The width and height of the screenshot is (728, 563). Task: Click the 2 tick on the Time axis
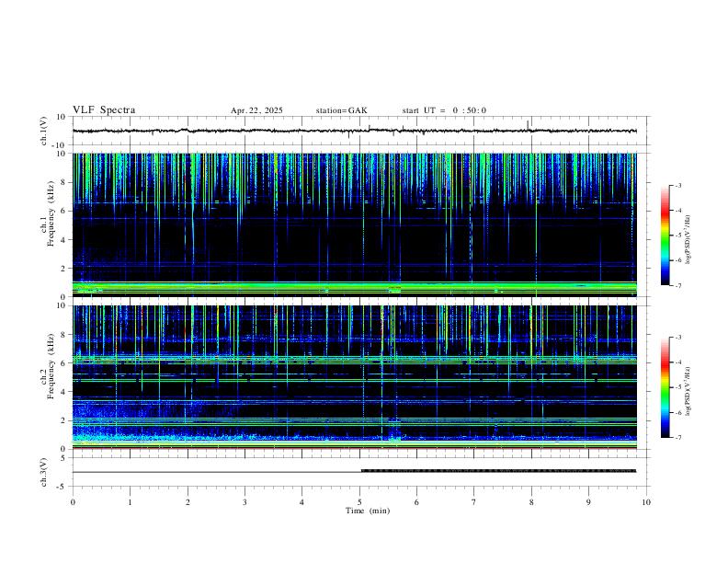pos(188,502)
